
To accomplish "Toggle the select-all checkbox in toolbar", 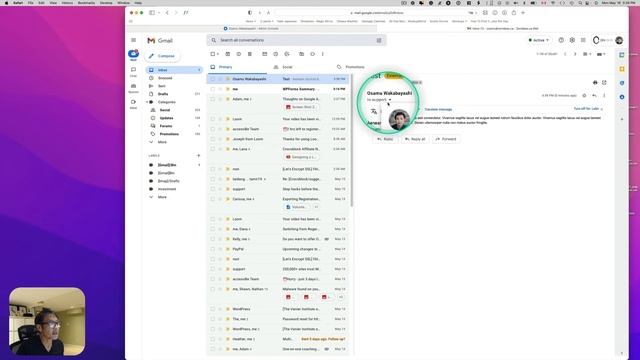I will coord(213,54).
